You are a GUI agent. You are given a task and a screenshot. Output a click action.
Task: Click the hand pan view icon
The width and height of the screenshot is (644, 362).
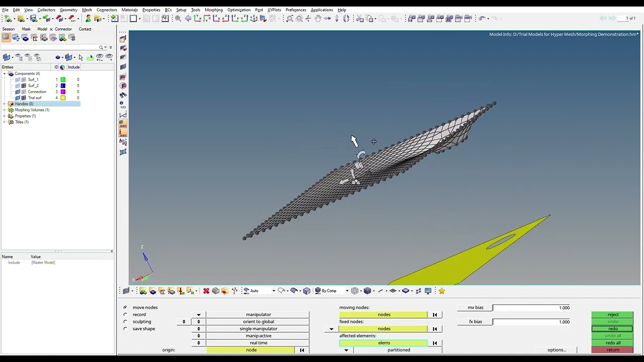(x=318, y=19)
